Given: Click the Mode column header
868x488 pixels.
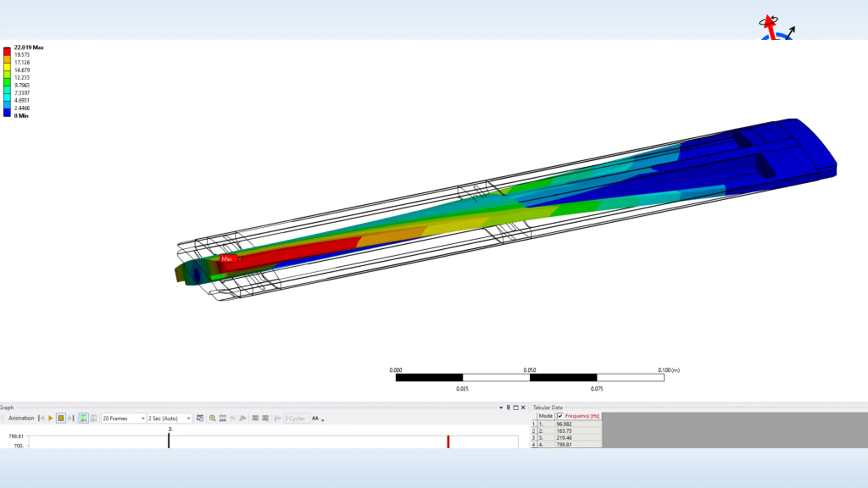Looking at the screenshot, I should (x=545, y=416).
